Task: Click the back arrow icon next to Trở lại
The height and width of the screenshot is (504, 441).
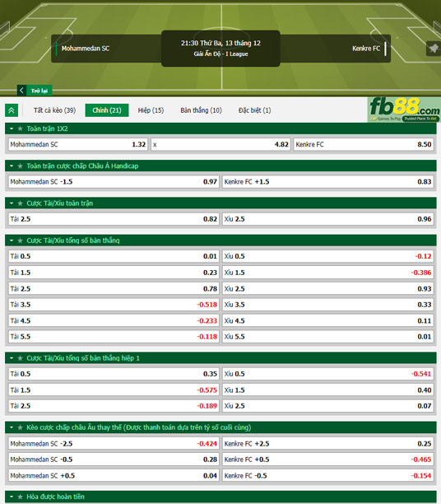Action: click(x=21, y=91)
